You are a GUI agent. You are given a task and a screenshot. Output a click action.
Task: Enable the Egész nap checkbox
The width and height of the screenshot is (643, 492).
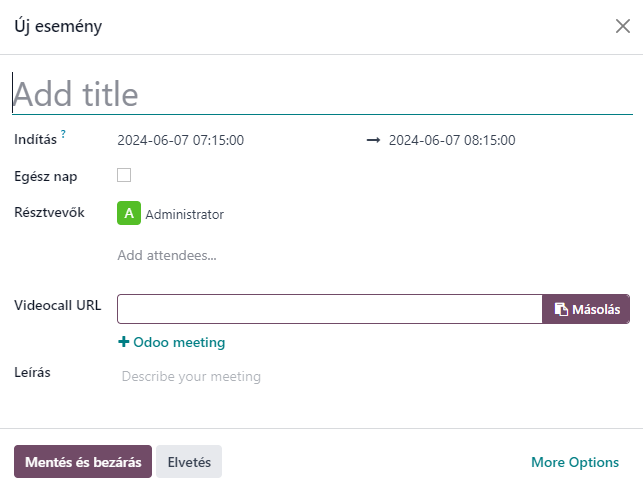click(124, 175)
